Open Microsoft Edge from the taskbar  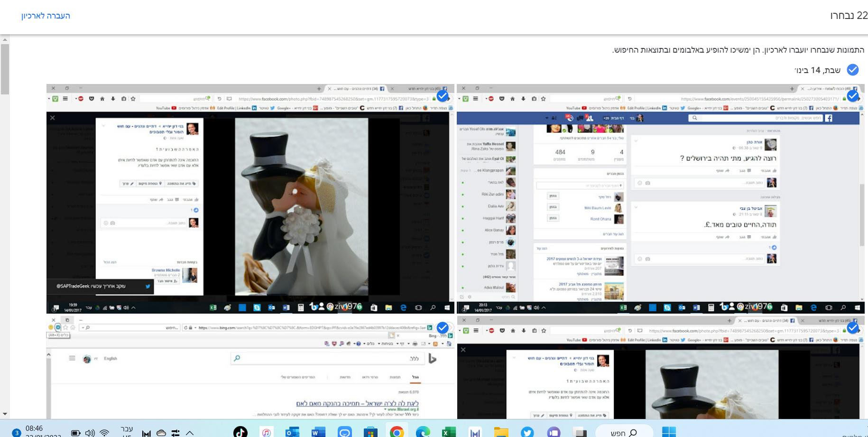coord(423,432)
